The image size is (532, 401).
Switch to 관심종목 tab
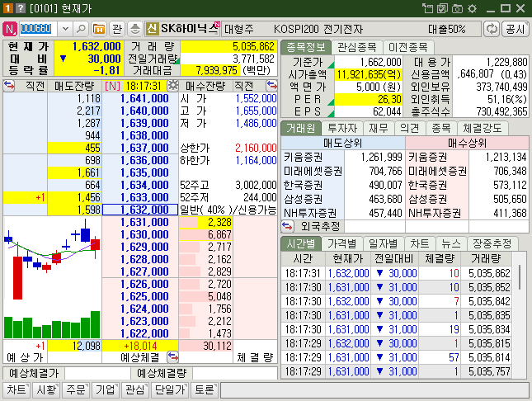356,47
